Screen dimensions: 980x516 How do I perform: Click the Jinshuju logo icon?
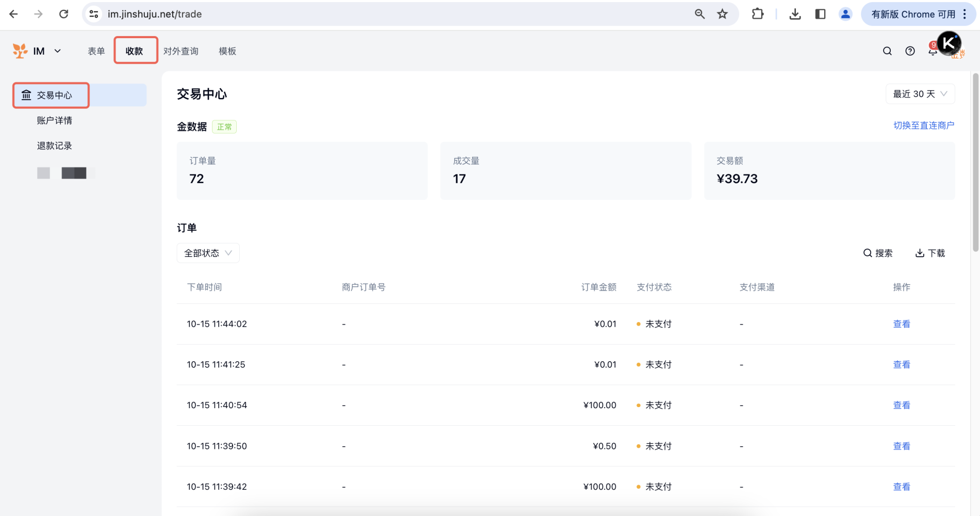pyautogui.click(x=20, y=51)
